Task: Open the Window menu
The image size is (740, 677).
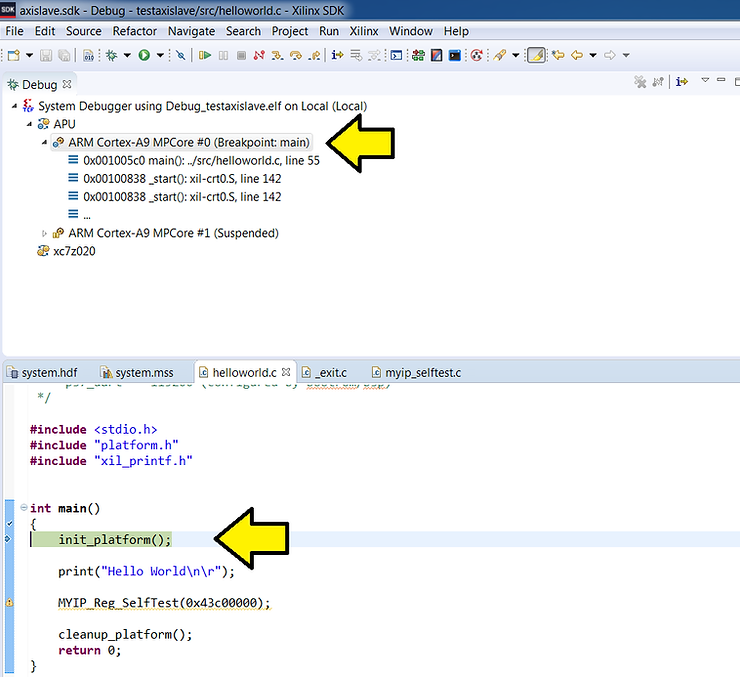Action: tap(411, 31)
